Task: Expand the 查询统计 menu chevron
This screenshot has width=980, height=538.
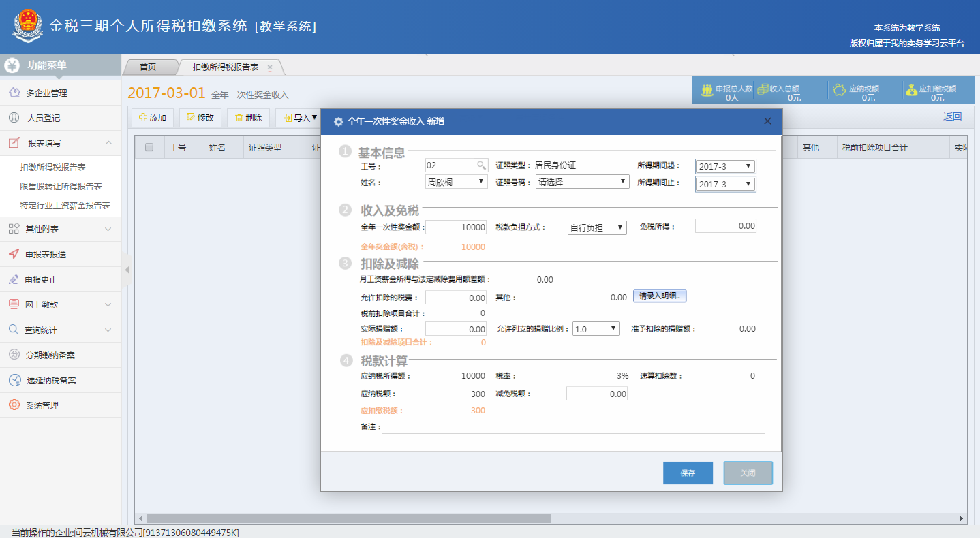Action: 108,330
